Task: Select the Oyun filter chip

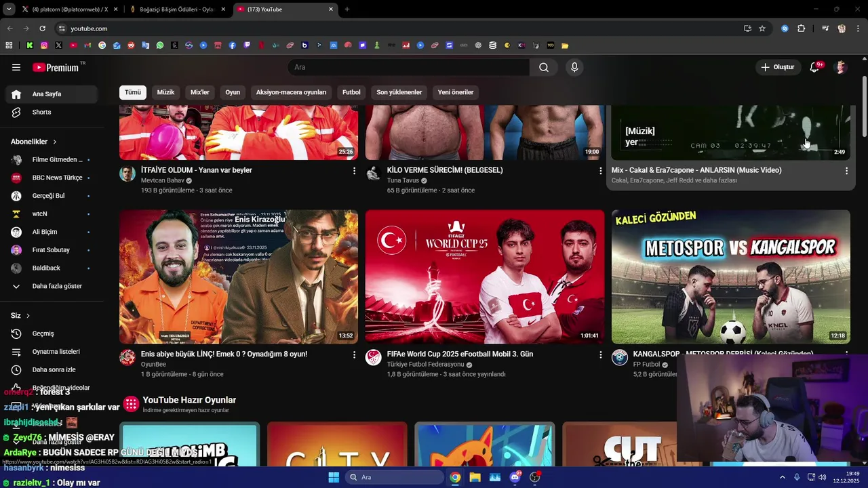Action: pos(233,92)
